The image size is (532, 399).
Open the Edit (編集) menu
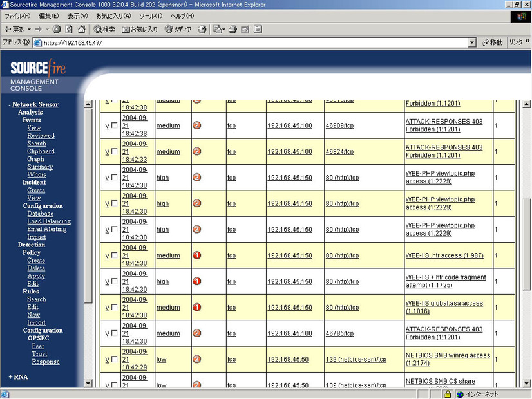tap(48, 16)
